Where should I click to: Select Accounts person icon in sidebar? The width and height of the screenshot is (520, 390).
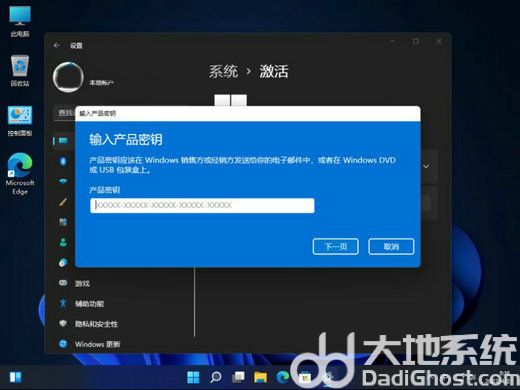[x=63, y=242]
